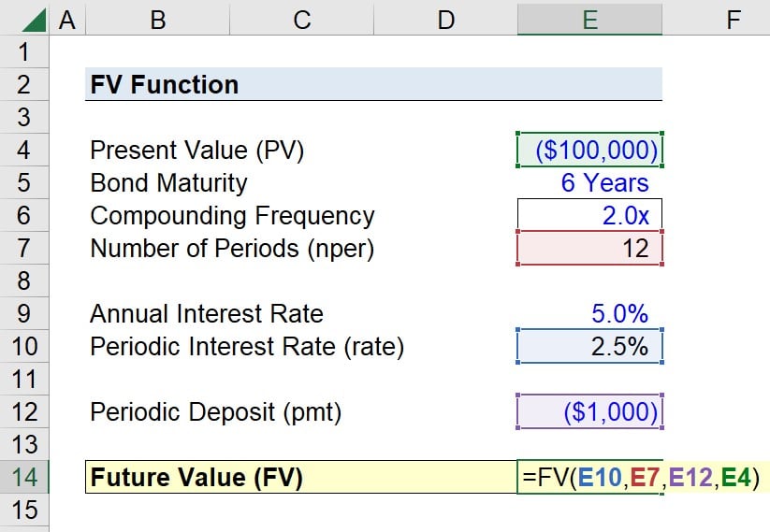Click the 2.0x compounding frequency cell
This screenshot has height=532, width=770.
[x=589, y=216]
